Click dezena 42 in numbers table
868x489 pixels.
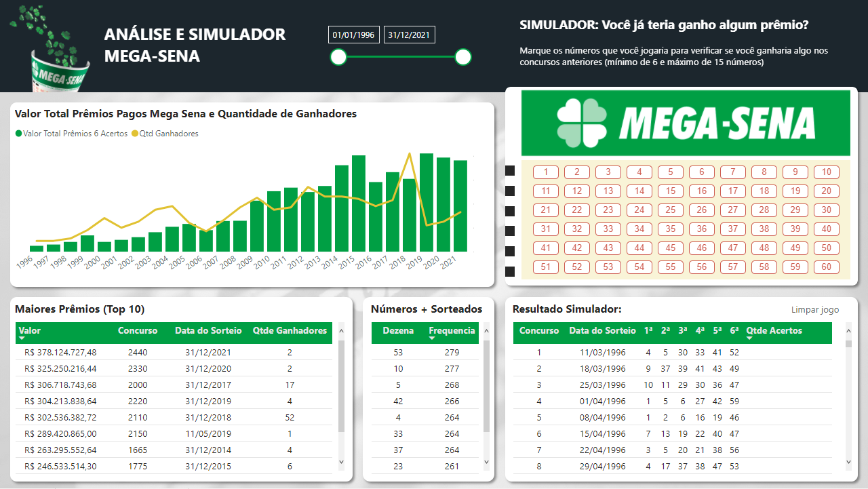pos(398,401)
